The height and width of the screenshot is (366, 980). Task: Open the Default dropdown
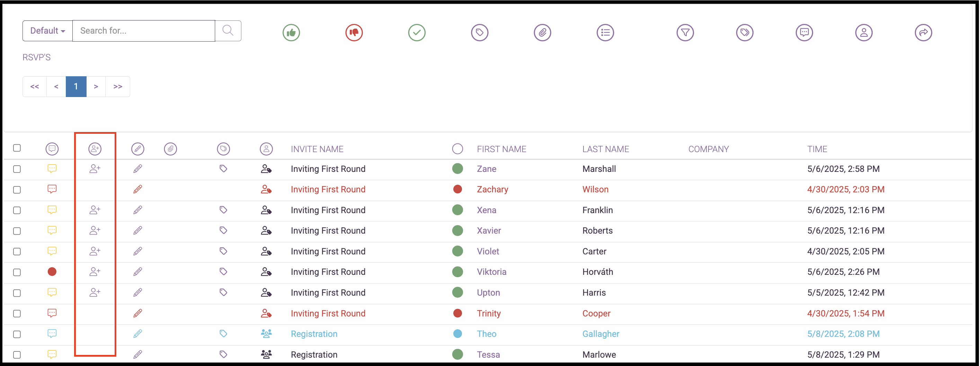click(x=47, y=31)
